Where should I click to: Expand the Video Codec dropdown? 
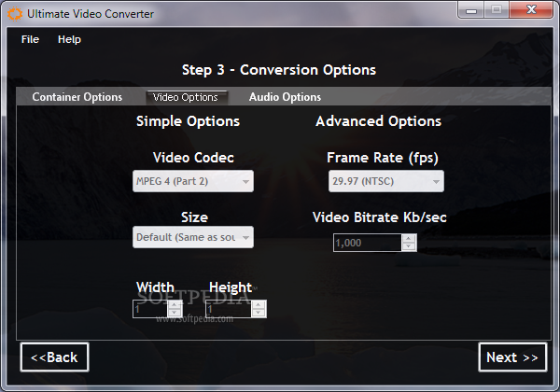pyautogui.click(x=193, y=181)
